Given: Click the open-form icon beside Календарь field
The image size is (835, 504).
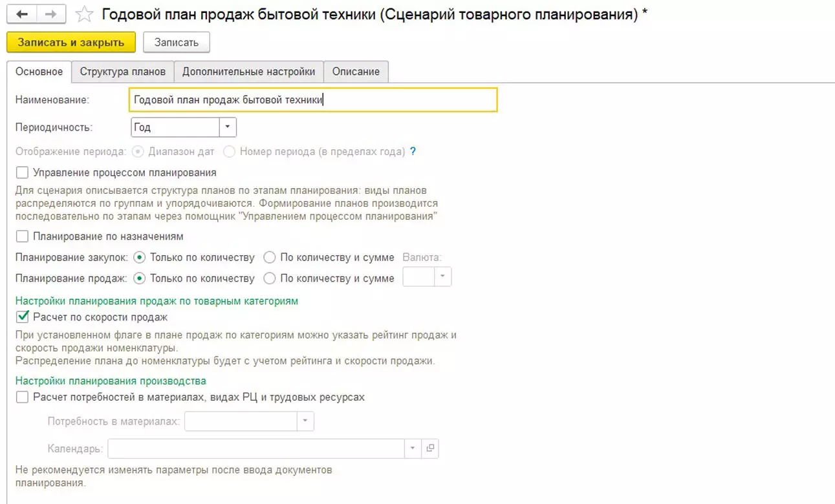Looking at the screenshot, I should 430,448.
